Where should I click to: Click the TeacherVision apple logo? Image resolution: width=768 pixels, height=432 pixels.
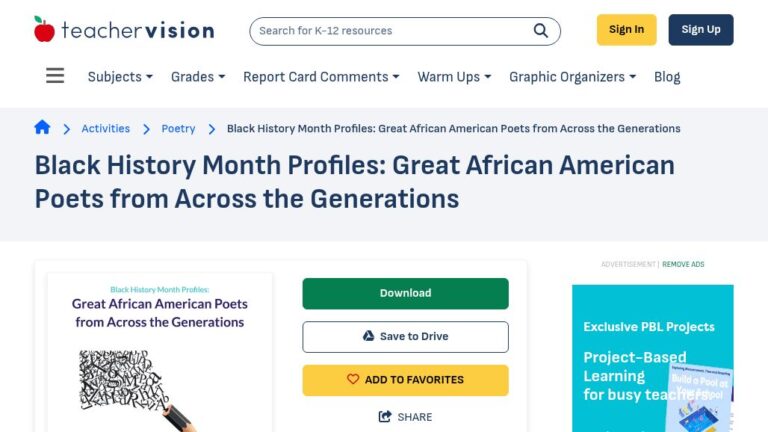44,29
